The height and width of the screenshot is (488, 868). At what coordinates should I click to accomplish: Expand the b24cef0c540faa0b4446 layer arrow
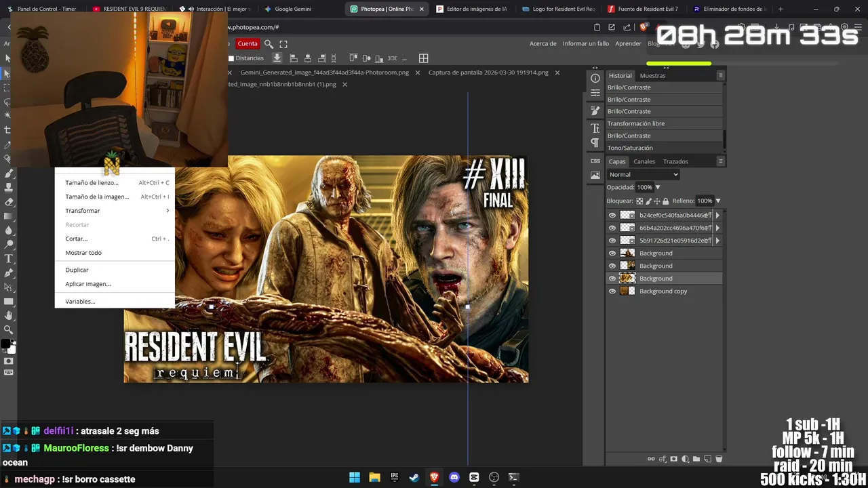tap(717, 216)
